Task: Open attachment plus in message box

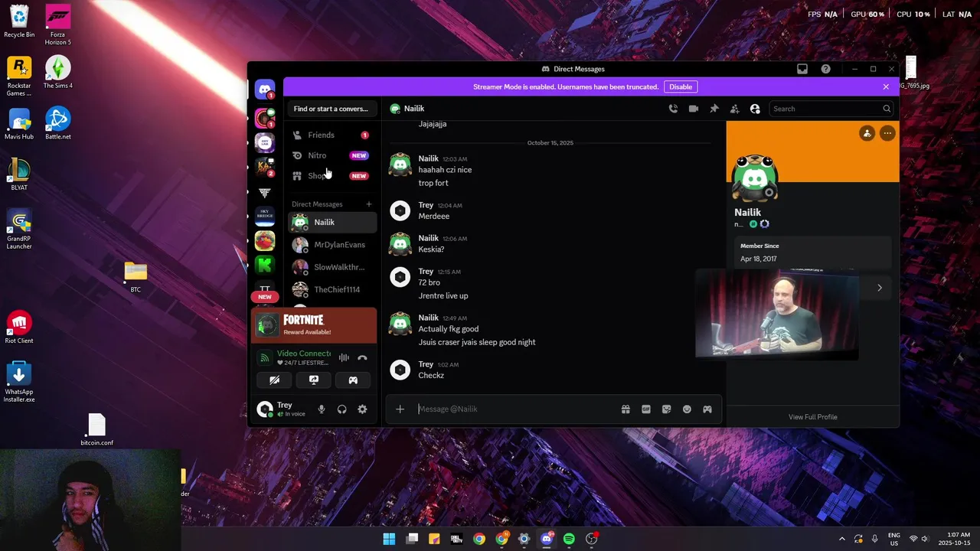Action: pyautogui.click(x=400, y=409)
